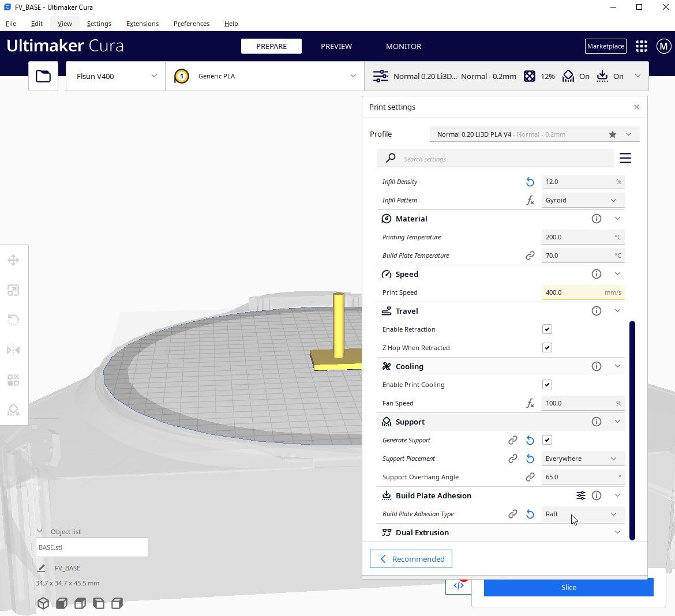Open the application switcher grid icon
Screen dimensions: 675x616
point(642,46)
